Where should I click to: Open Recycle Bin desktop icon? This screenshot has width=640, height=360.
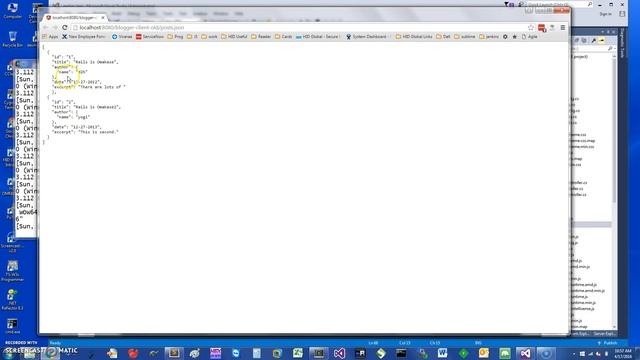tap(12, 40)
